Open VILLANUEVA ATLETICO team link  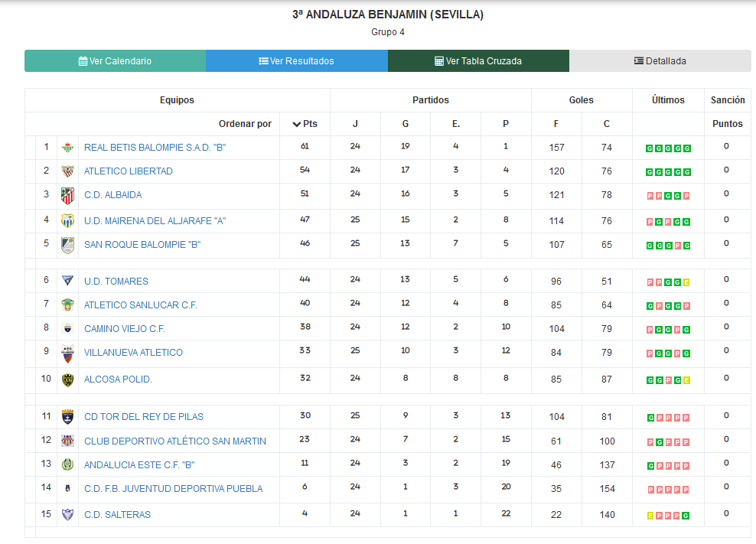coord(134,353)
